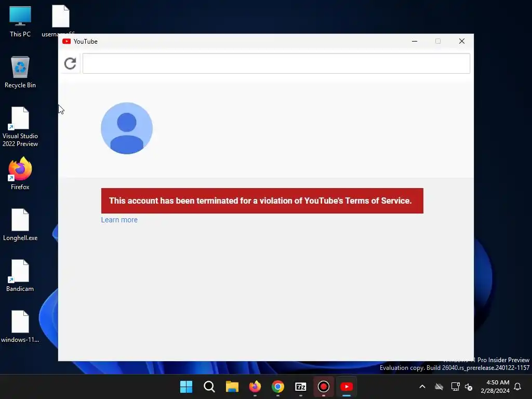Screen dimensions: 532x399
Task: Switch to Bandicam recorder in taskbar
Action: [x=324, y=387]
